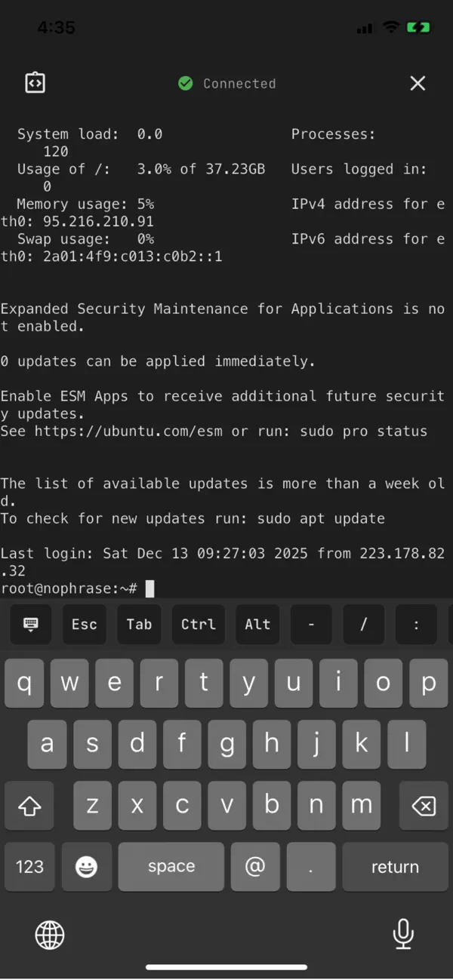Viewport: 453px width, 980px height.
Task: Toggle the Alt modifier key
Action: click(257, 624)
